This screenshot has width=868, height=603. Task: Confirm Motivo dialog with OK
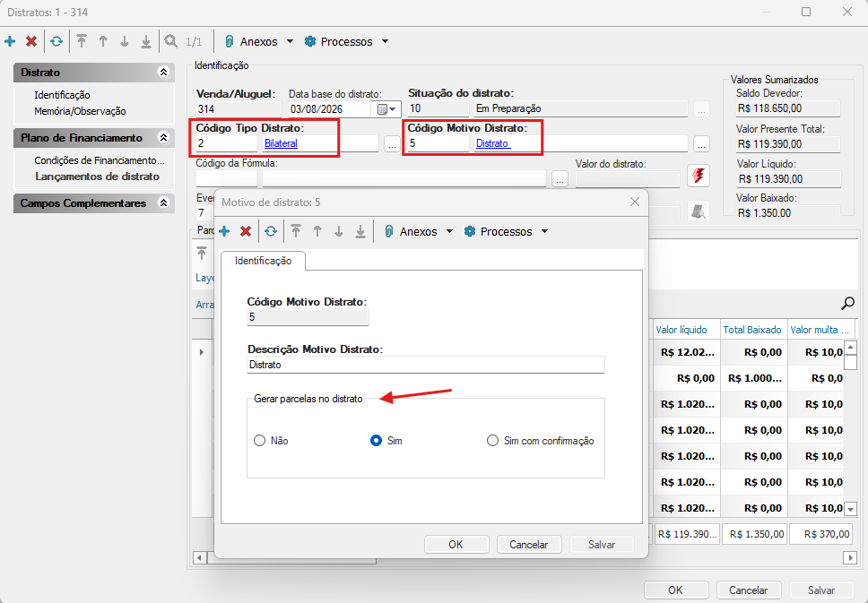pos(456,545)
